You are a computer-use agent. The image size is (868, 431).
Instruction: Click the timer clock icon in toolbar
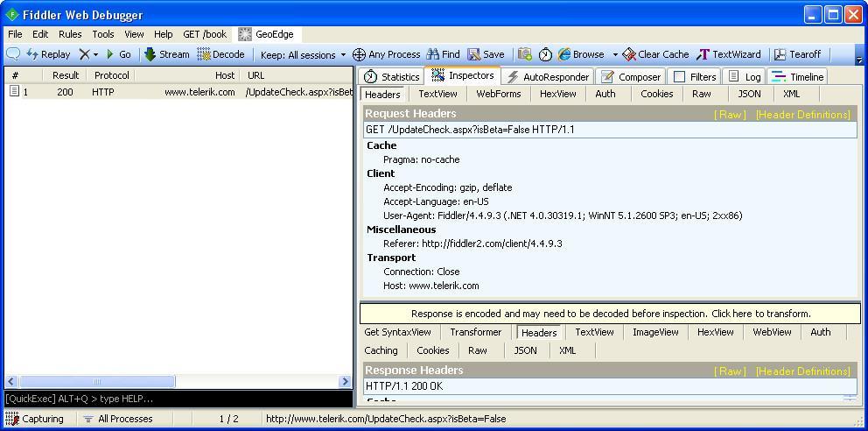pos(546,54)
